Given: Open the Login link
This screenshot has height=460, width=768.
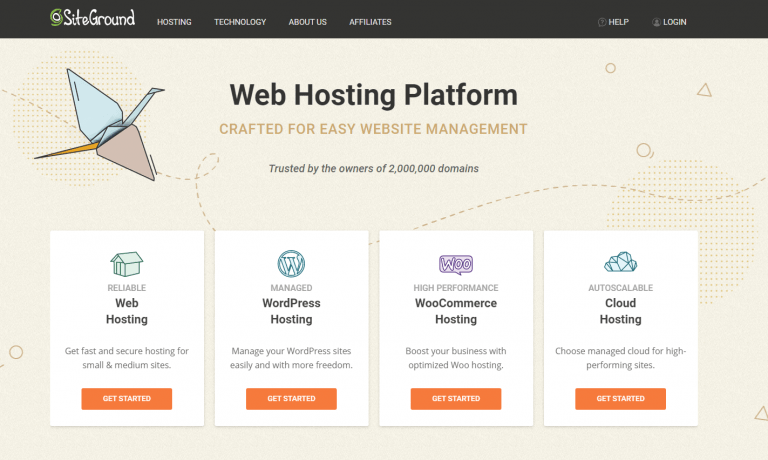Looking at the screenshot, I should pos(674,22).
